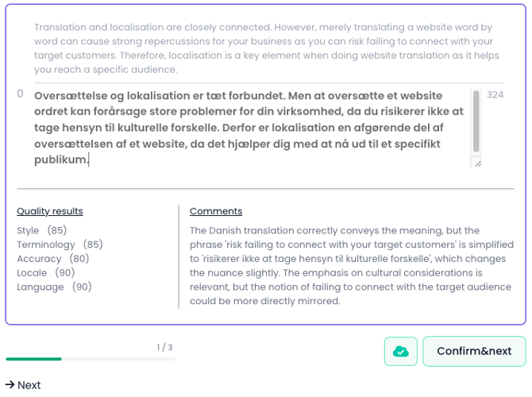
Task: Click the English source text paragraph
Action: tap(264, 48)
